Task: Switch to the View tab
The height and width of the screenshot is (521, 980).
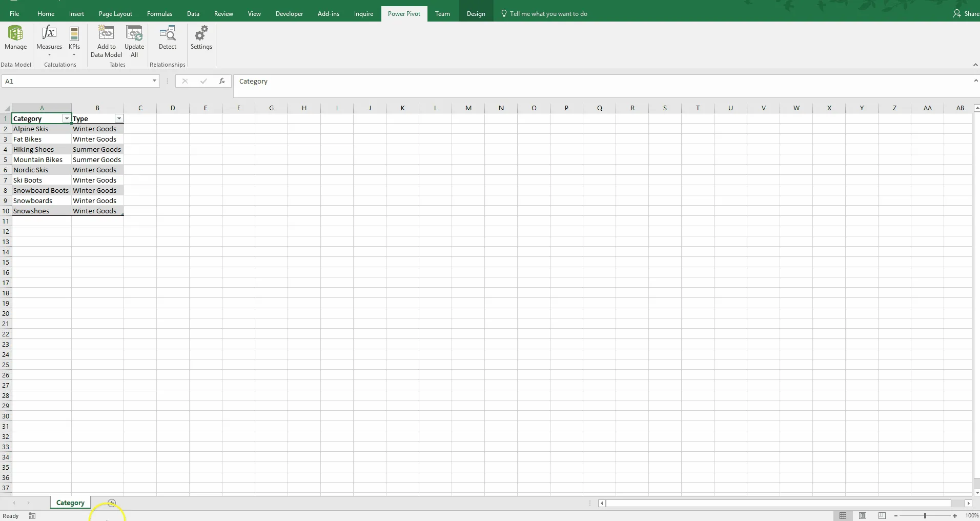Action: 254,14
